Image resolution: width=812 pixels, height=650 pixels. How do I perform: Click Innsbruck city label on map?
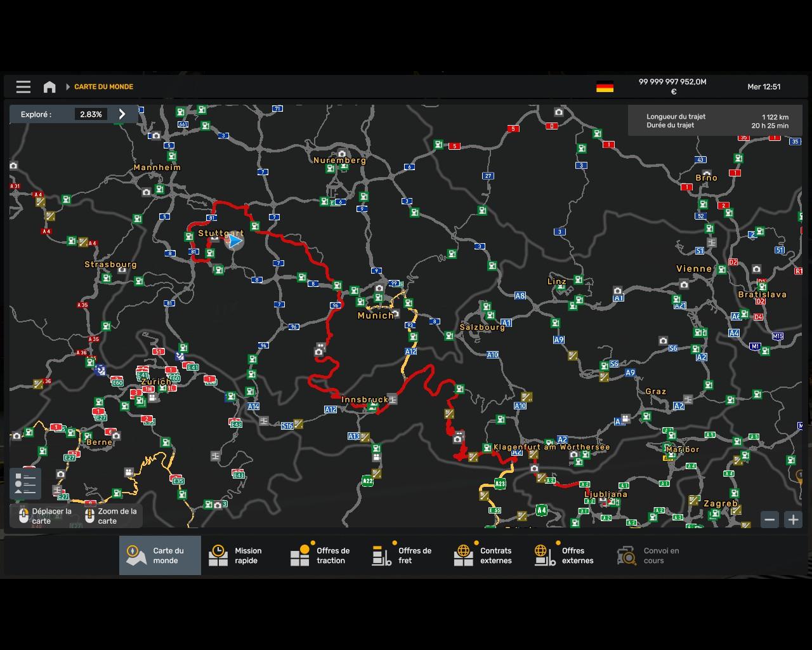pyautogui.click(x=364, y=399)
